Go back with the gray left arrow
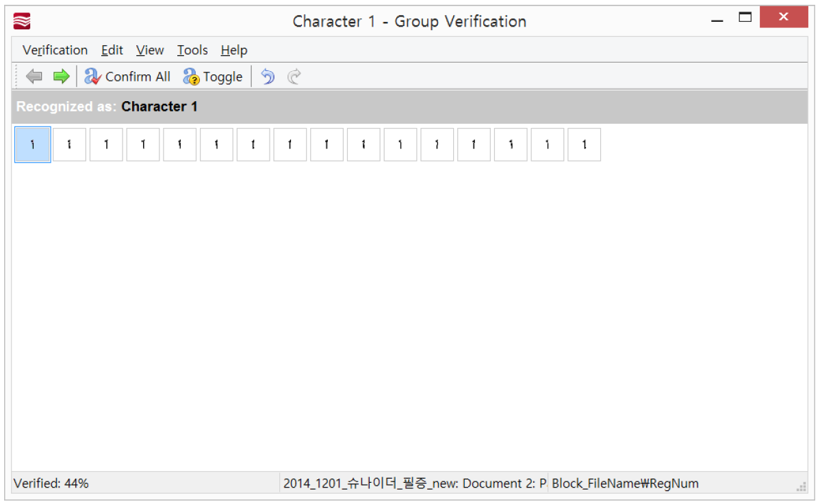The width and height of the screenshot is (820, 504). 34,77
